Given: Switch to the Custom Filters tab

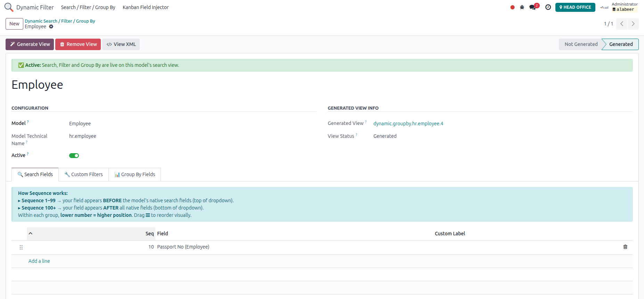Looking at the screenshot, I should point(84,174).
